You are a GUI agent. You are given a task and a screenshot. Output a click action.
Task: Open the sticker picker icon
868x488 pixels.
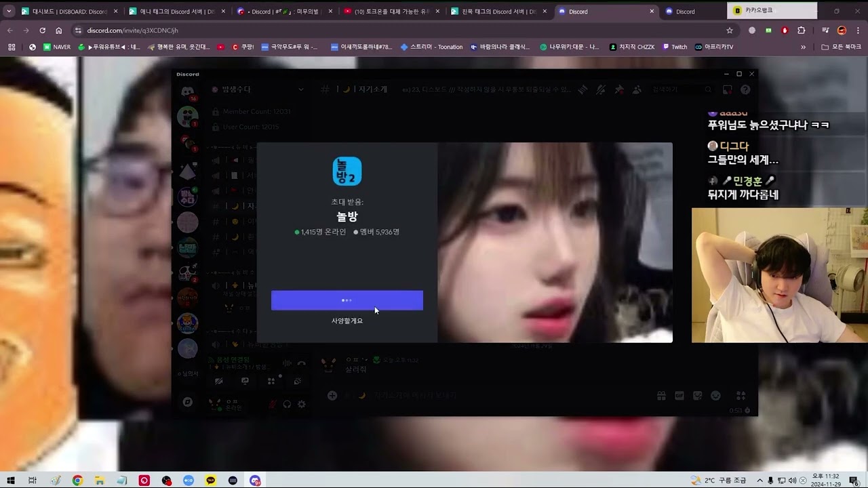[x=697, y=396]
